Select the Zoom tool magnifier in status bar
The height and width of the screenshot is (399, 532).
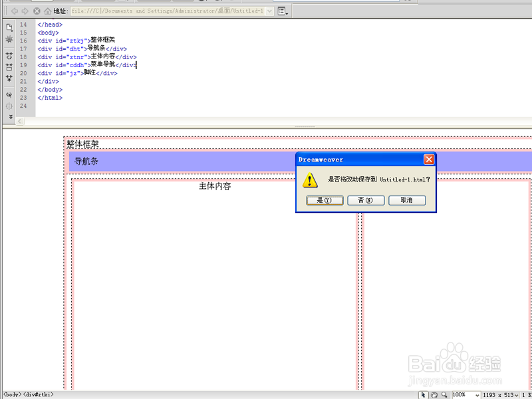444,394
